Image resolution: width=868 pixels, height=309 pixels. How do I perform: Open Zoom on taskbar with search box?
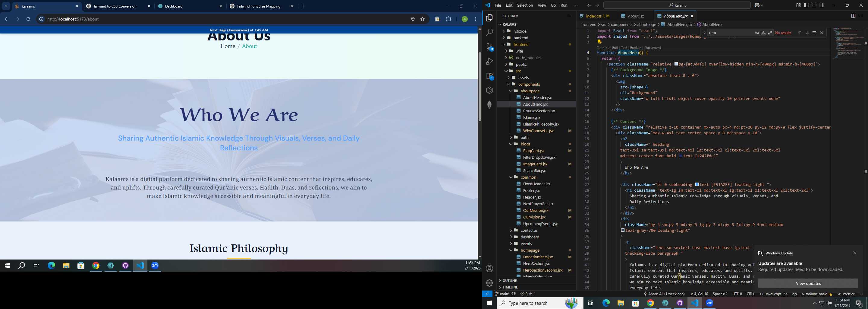click(709, 303)
